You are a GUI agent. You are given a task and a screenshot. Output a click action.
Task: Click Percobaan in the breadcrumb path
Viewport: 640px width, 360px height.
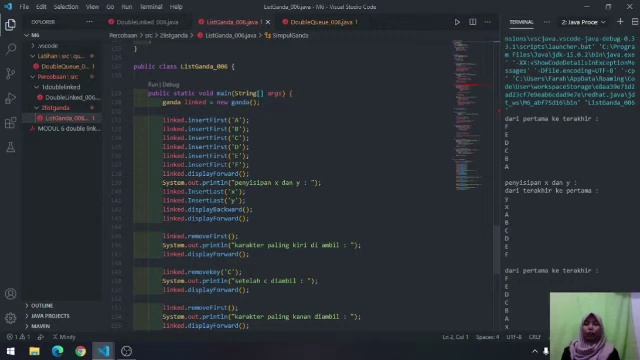pos(123,36)
